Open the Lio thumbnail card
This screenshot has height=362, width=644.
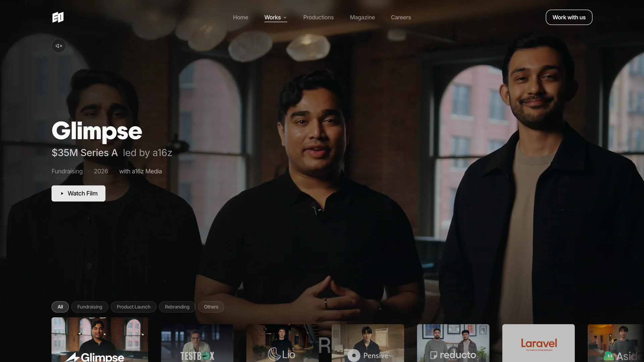coord(282,343)
